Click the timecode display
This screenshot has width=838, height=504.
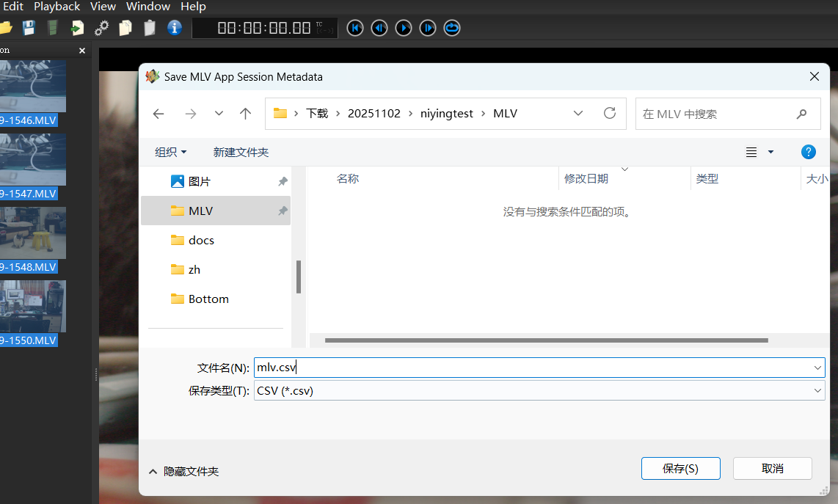[x=265, y=28]
